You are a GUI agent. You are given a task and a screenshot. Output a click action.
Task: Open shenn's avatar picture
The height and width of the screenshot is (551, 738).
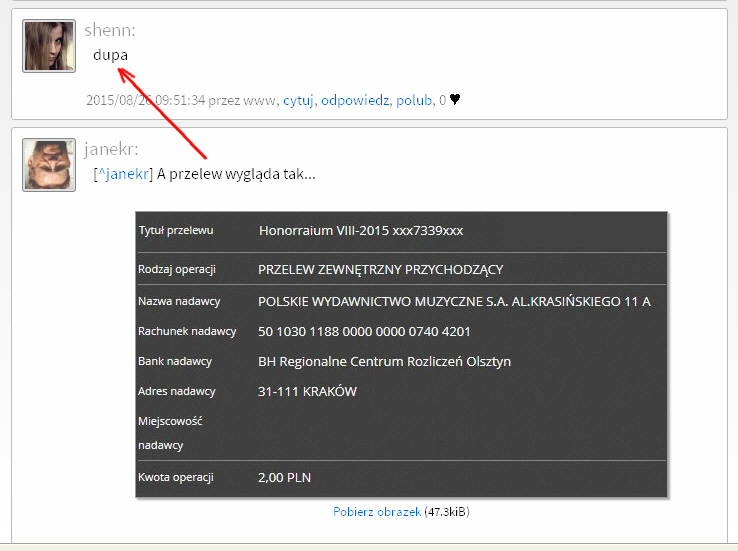tap(49, 46)
